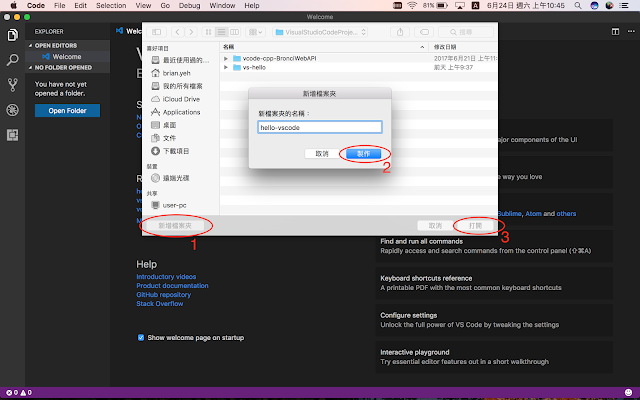Click the folder name input field
Image resolution: width=640 pixels, height=400 pixels.
[x=320, y=127]
